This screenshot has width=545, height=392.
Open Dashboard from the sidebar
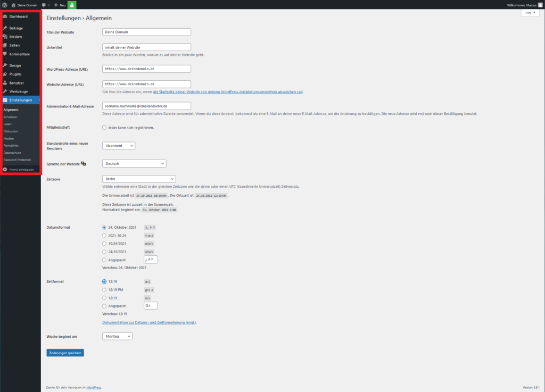pos(20,16)
